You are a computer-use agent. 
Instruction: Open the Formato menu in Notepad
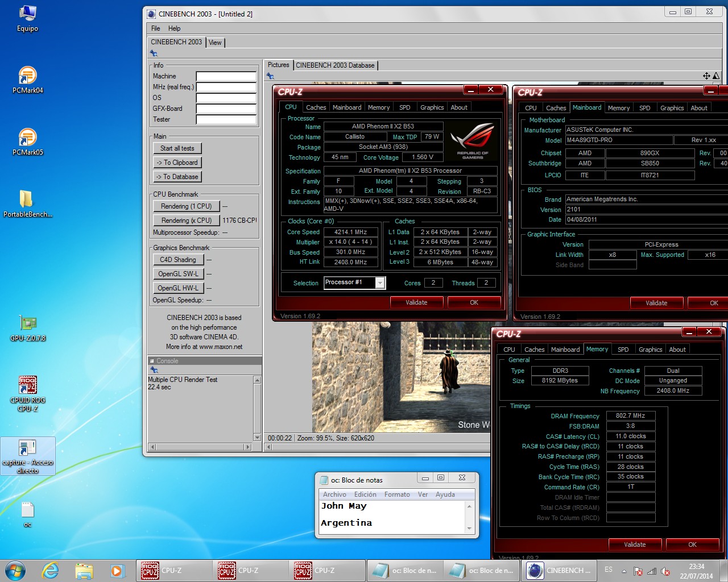coord(397,494)
